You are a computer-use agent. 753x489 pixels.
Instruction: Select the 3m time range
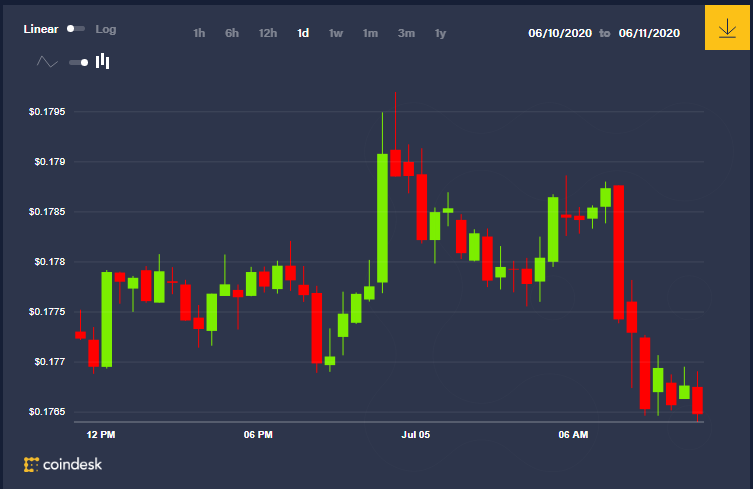click(406, 33)
